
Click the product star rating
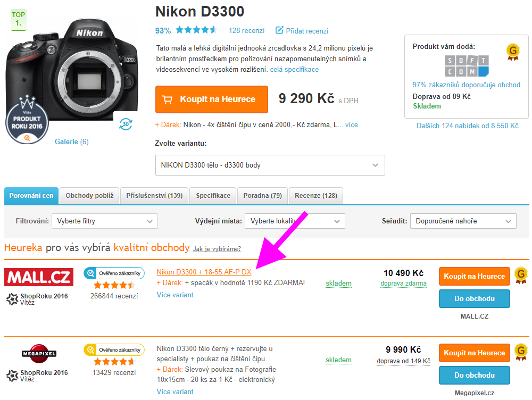pyautogui.click(x=196, y=30)
